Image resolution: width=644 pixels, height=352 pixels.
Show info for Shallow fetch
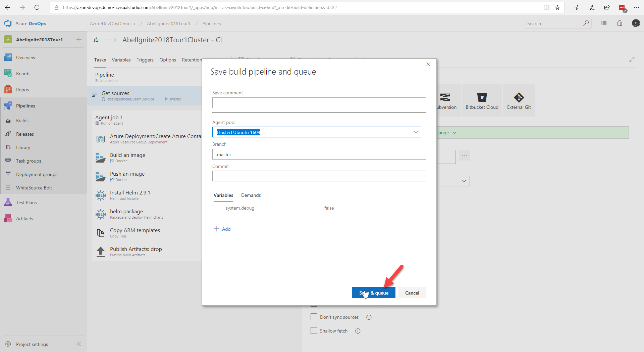(x=358, y=331)
